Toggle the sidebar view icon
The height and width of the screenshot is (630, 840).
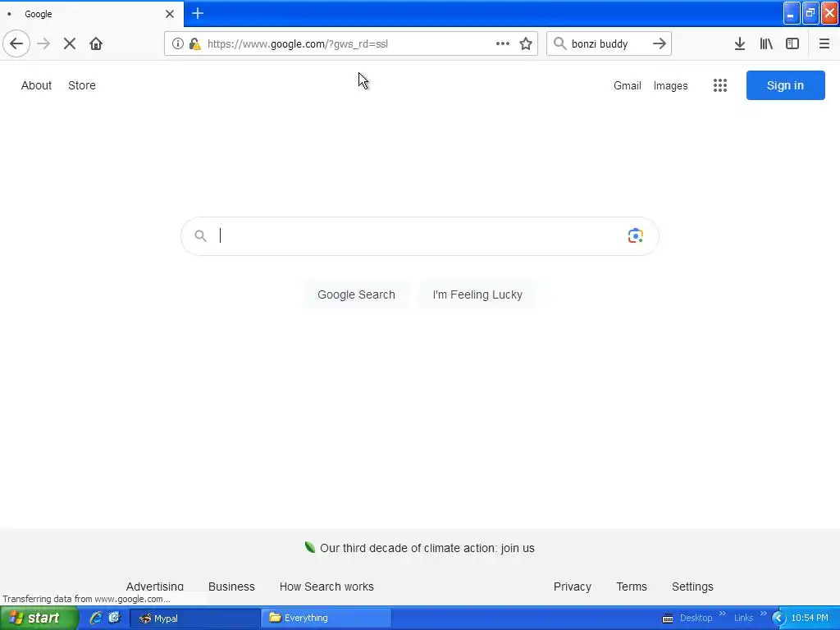click(792, 43)
